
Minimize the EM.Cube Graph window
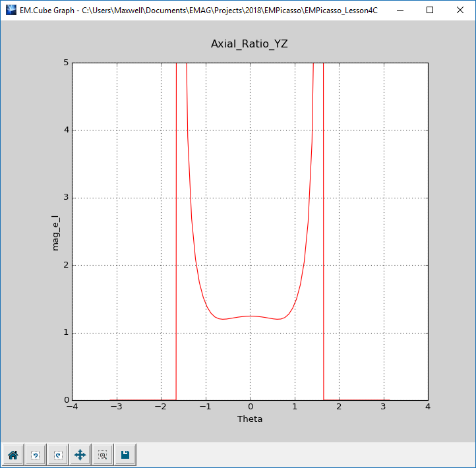pyautogui.click(x=400, y=11)
